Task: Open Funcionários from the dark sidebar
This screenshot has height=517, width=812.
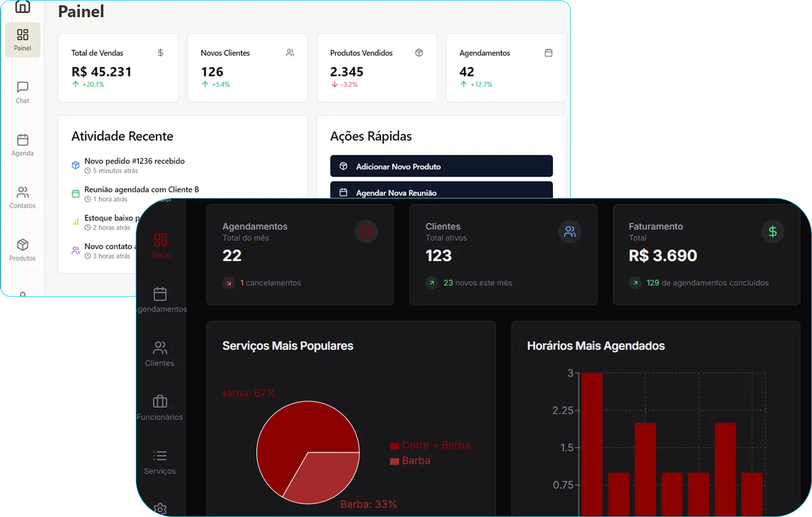Action: (160, 407)
